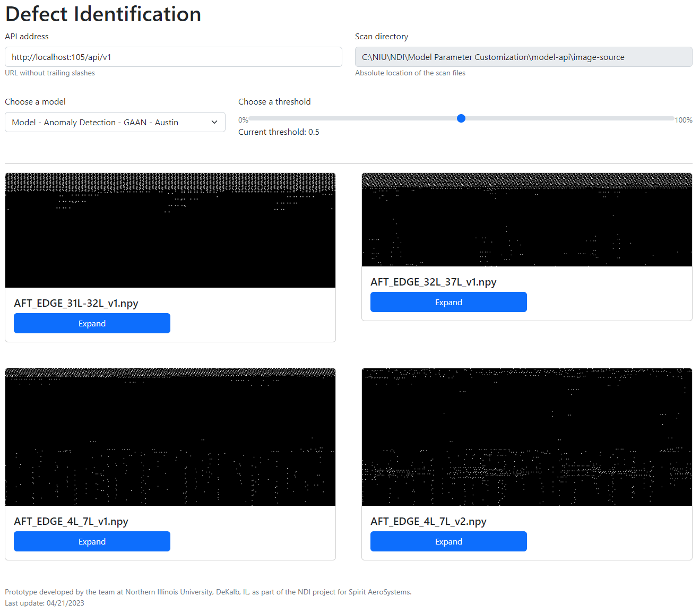Click the API address input field
The width and height of the screenshot is (700, 613).
coord(173,57)
